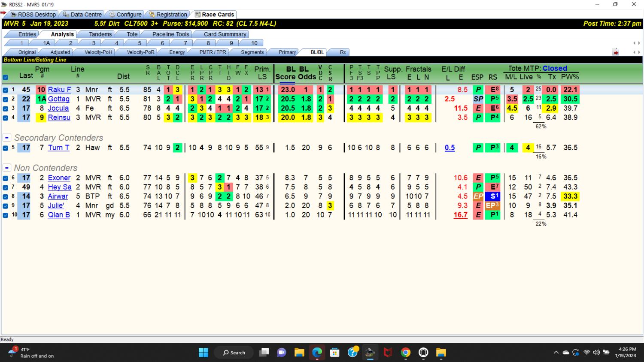644x362 pixels.
Task: Click the underlined 16.7 E/L Diff value
Action: pyautogui.click(x=460, y=215)
